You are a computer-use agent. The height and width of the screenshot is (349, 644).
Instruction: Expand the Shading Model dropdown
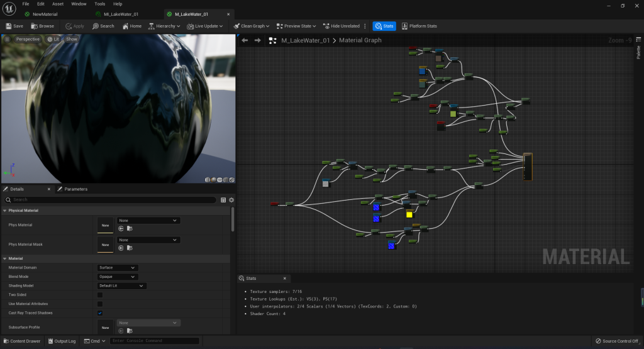[122, 285]
